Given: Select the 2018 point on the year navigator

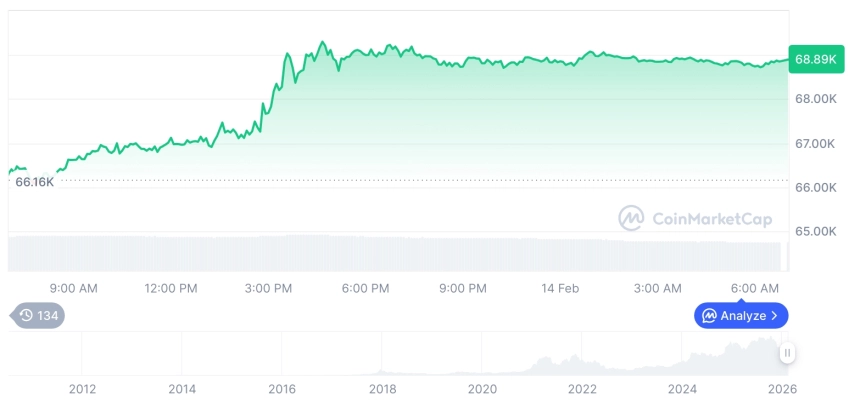Looking at the screenshot, I should [382, 389].
